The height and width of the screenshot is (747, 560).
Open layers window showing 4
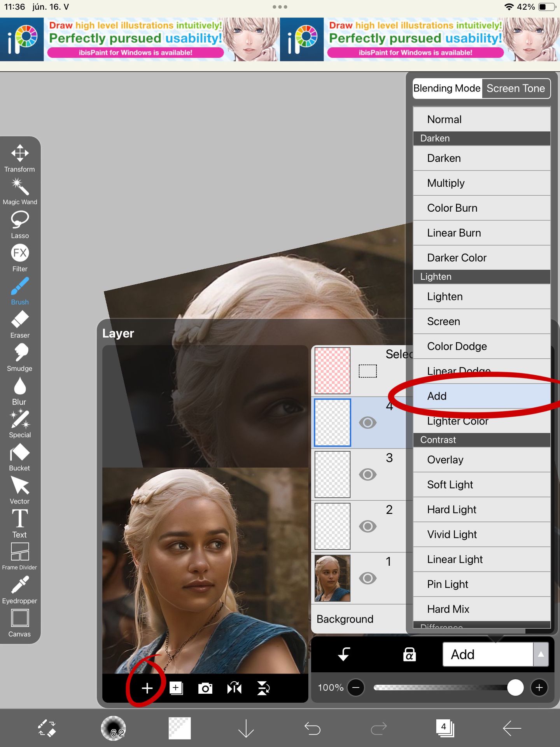[x=445, y=728]
